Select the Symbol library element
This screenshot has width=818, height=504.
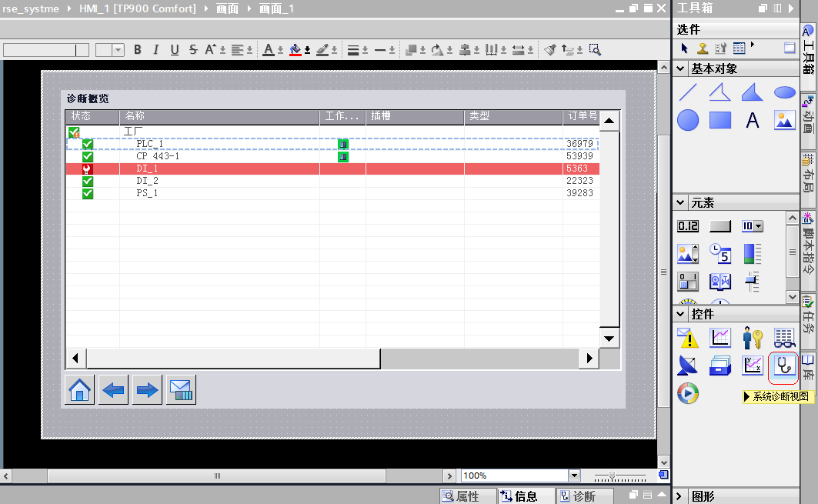point(720,281)
